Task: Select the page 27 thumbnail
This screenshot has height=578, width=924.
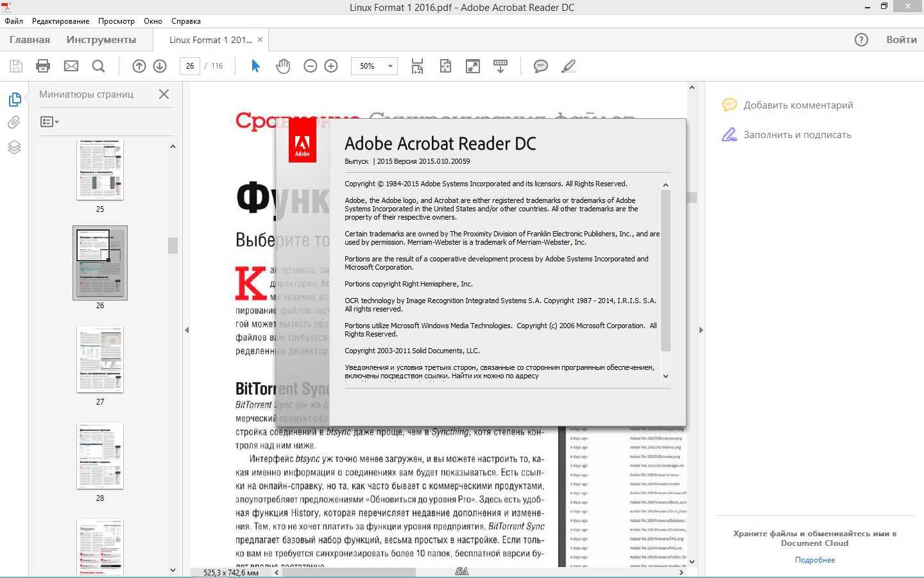Action: [x=100, y=360]
